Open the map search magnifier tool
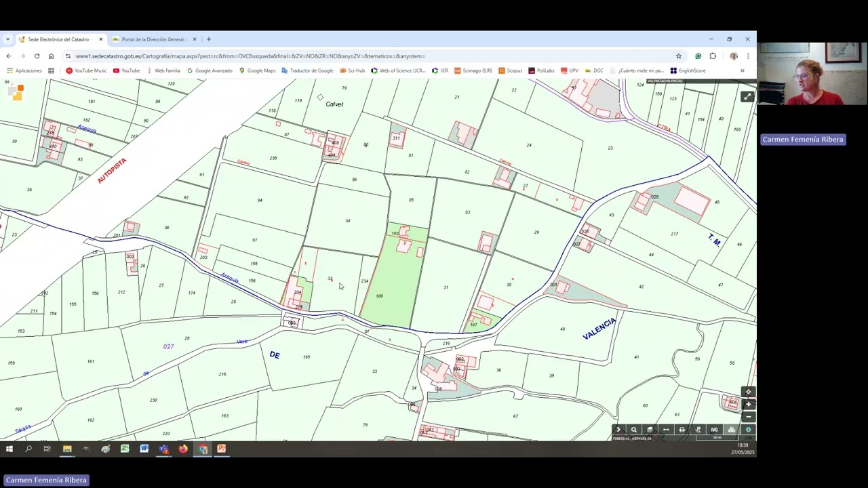868x488 pixels. tap(634, 430)
